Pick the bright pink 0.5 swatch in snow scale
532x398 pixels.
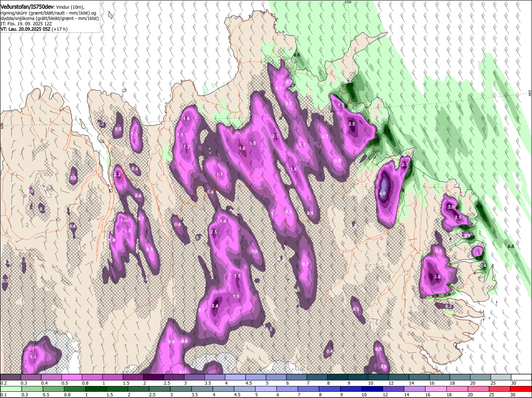click(71, 377)
